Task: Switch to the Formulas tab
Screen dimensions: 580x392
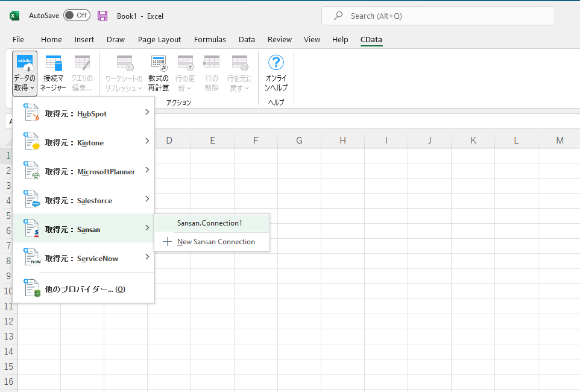Action: coord(210,40)
